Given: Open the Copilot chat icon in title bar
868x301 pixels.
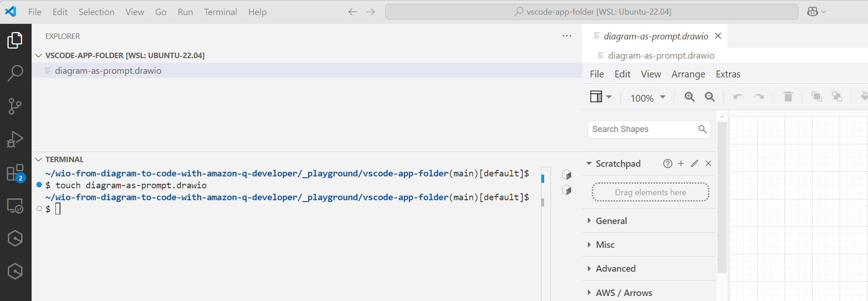Looking at the screenshot, I should [x=813, y=11].
